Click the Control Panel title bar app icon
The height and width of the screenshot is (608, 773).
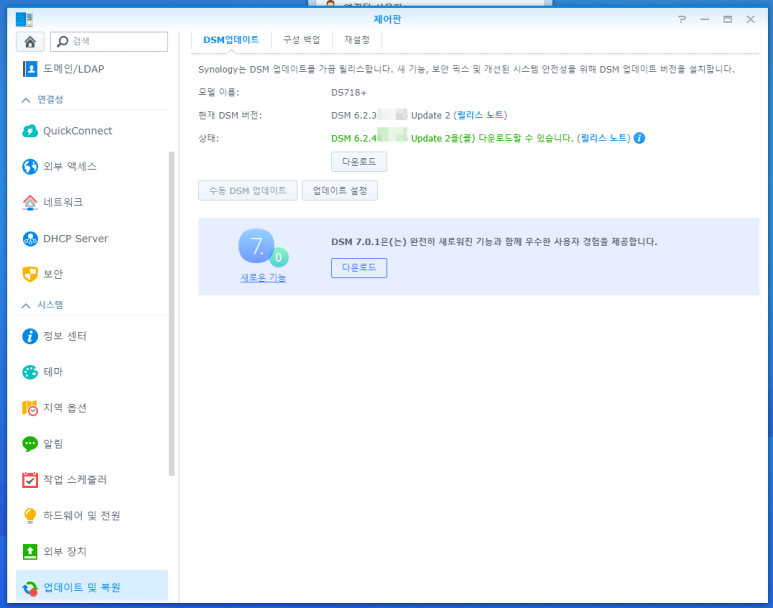(24, 20)
